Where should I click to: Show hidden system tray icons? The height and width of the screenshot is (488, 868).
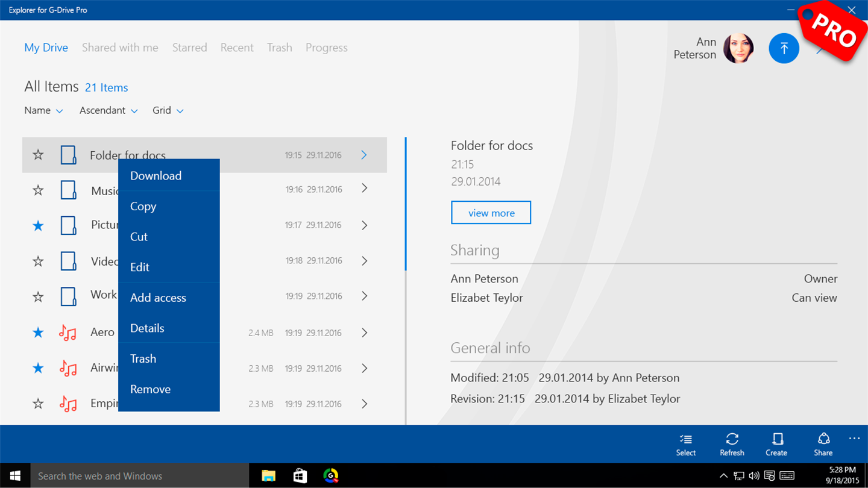coord(724,476)
